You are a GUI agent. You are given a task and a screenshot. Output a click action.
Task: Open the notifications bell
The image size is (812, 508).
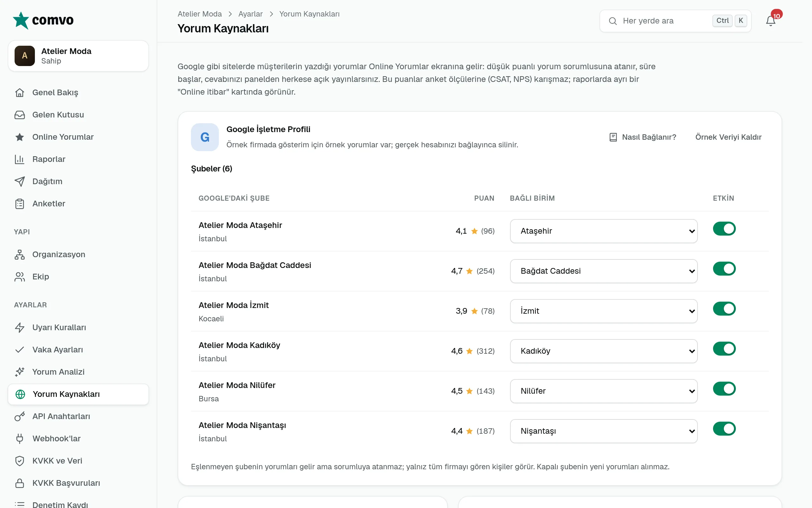coord(770,21)
